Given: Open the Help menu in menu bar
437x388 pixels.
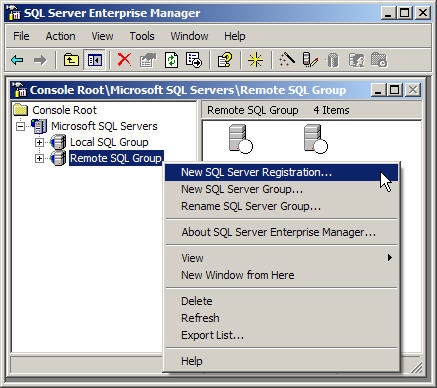Looking at the screenshot, I should click(x=235, y=36).
